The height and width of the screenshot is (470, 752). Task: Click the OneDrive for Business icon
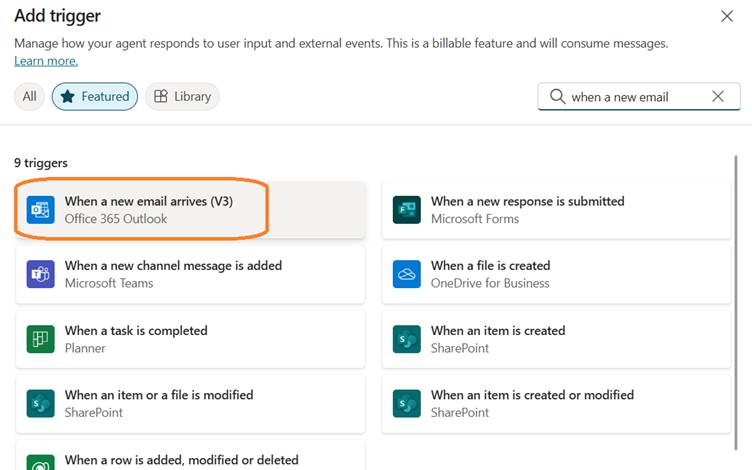click(407, 274)
